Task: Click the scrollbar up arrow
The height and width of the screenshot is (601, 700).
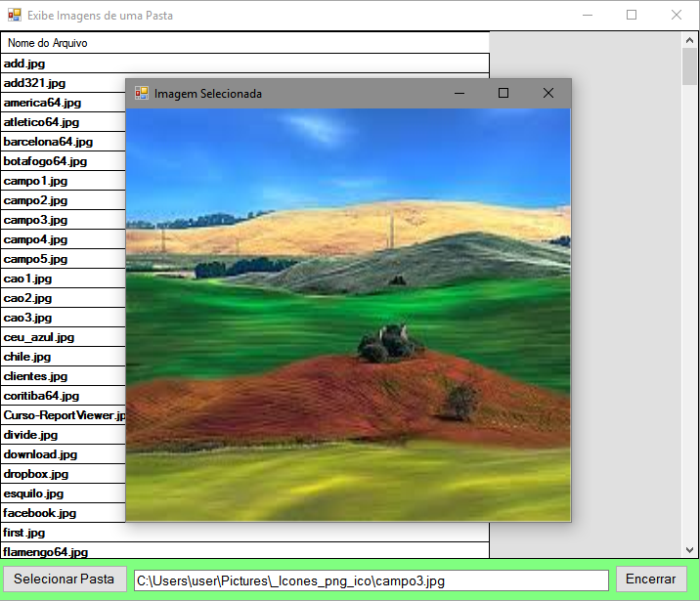Action: coord(689,41)
